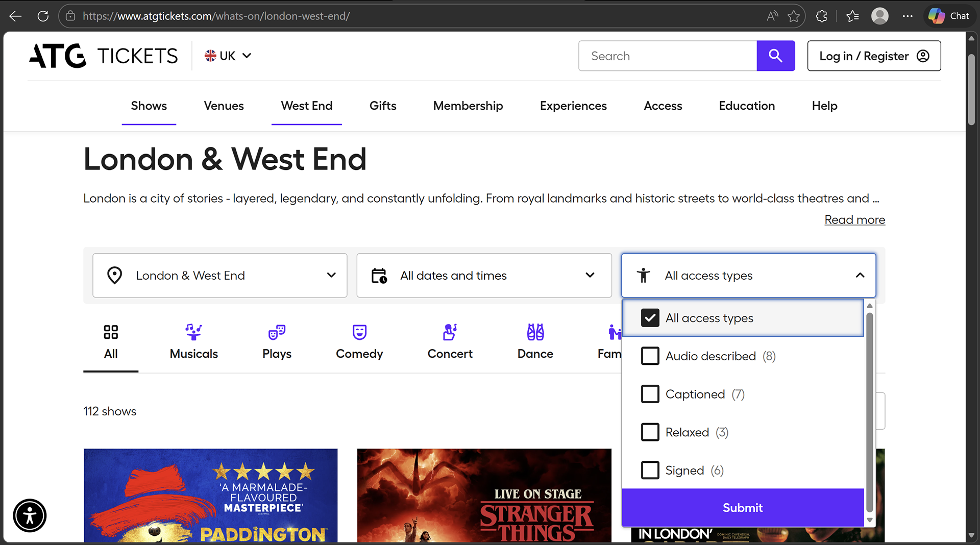The image size is (980, 545).
Task: Open the accessibility widget button
Action: 30,515
